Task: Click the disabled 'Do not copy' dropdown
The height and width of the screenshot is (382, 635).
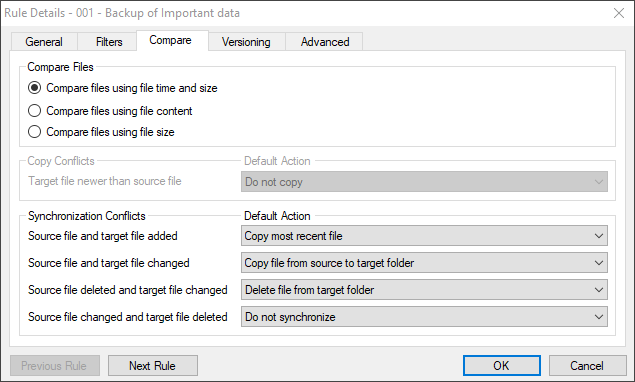Action: coord(424,182)
